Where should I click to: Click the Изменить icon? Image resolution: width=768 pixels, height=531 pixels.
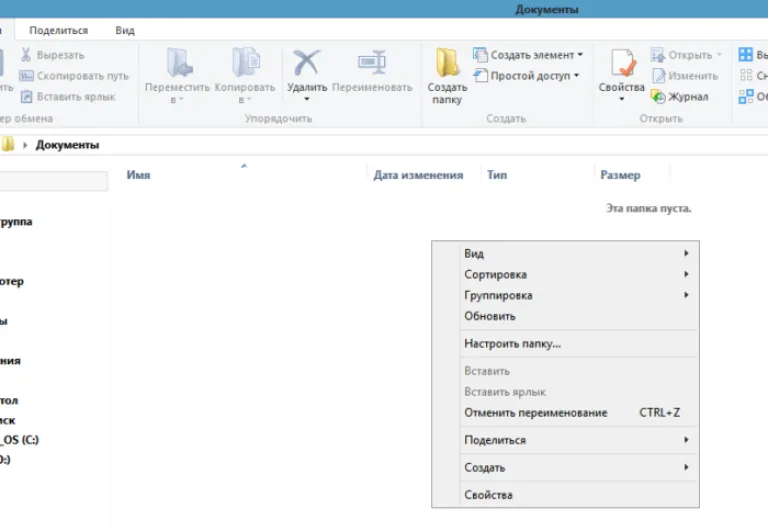[659, 75]
